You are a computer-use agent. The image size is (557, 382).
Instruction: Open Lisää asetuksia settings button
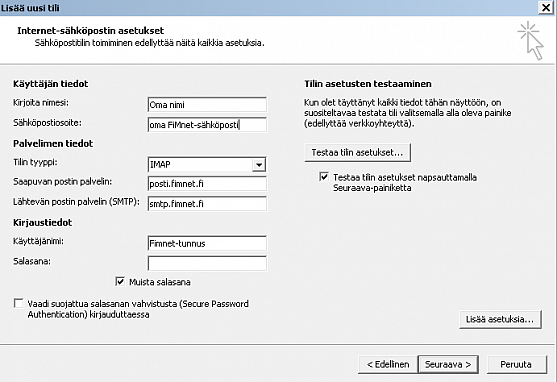coord(500,319)
